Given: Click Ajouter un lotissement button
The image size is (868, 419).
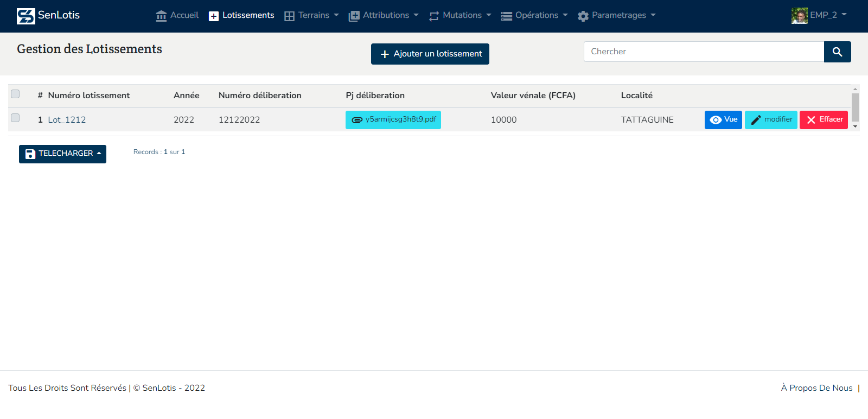Looking at the screenshot, I should (x=430, y=54).
